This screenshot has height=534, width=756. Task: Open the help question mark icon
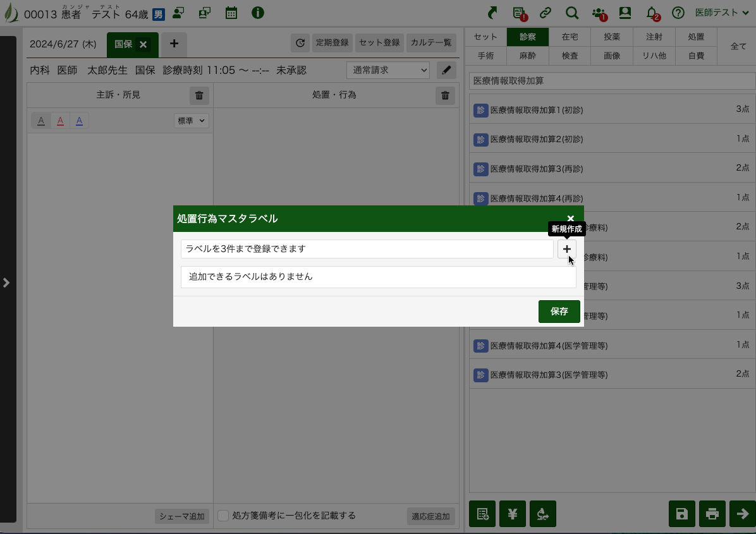click(x=678, y=13)
